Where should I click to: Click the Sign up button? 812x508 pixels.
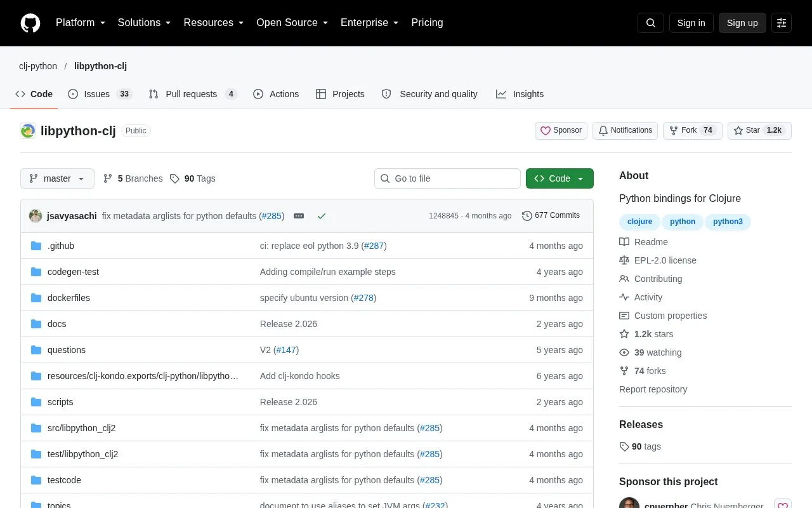pyautogui.click(x=742, y=23)
